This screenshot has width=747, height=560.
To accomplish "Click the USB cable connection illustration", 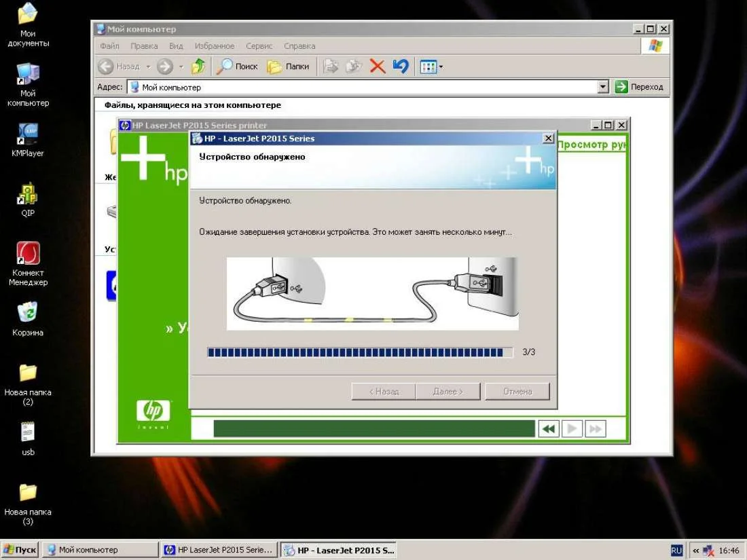I will (373, 294).
